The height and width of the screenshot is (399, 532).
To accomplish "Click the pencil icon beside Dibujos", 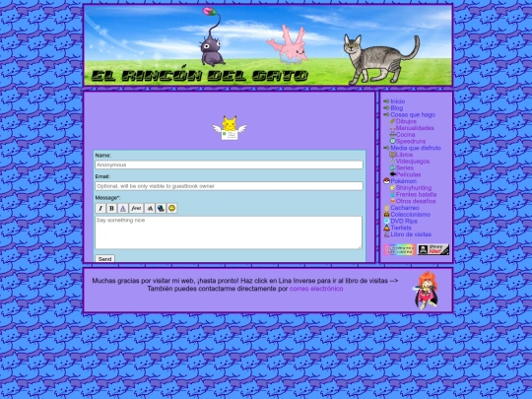I will click(x=392, y=121).
